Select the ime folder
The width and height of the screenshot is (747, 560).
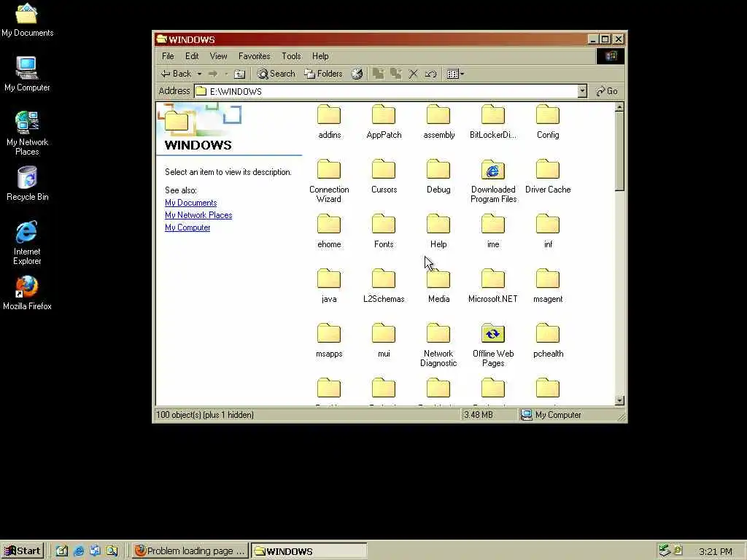[493, 231]
